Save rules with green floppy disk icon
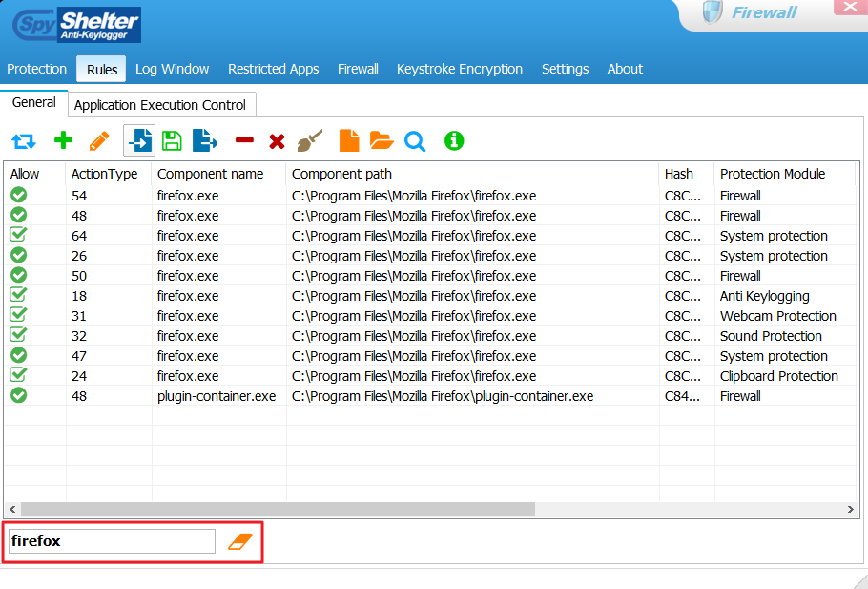 172,140
